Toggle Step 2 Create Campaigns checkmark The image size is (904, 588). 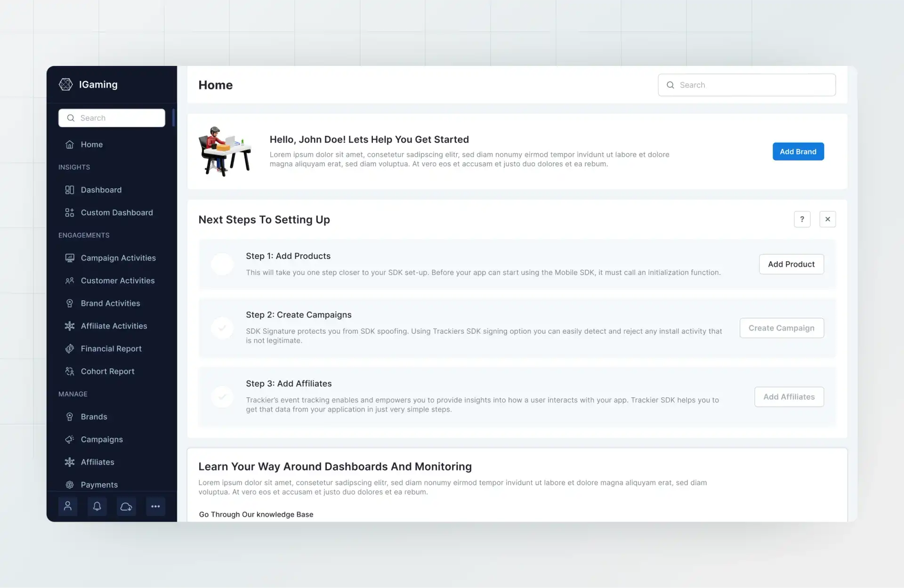(222, 327)
